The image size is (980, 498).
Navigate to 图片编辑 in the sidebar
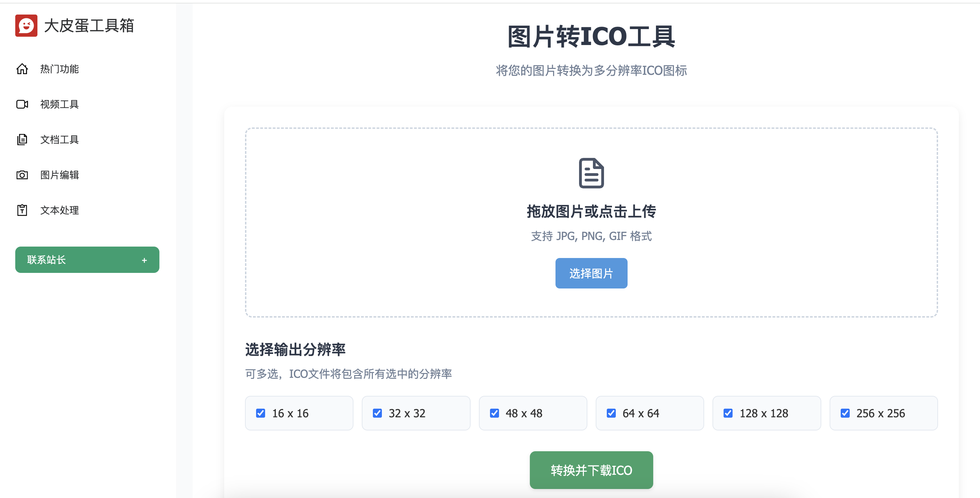pyautogui.click(x=59, y=175)
